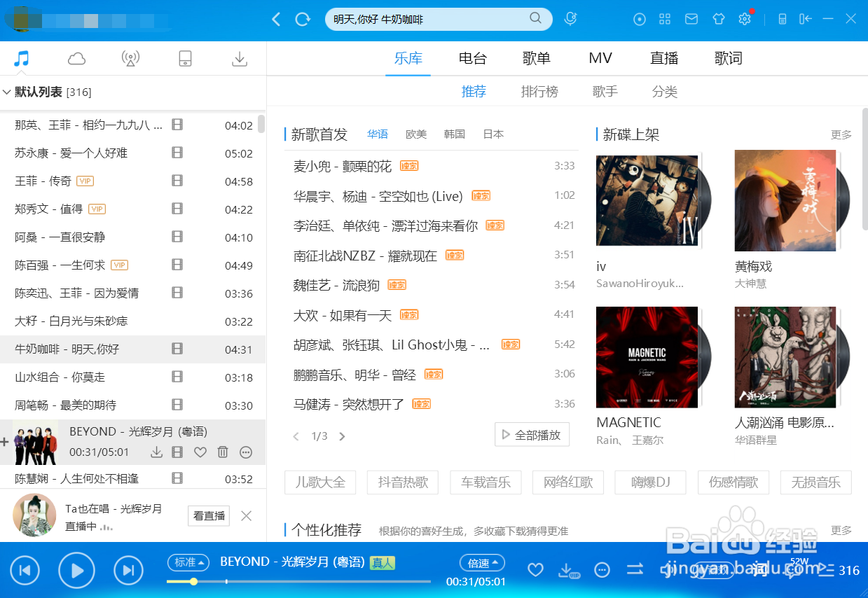Click the main play button
The width and height of the screenshot is (868, 598).
pyautogui.click(x=76, y=570)
